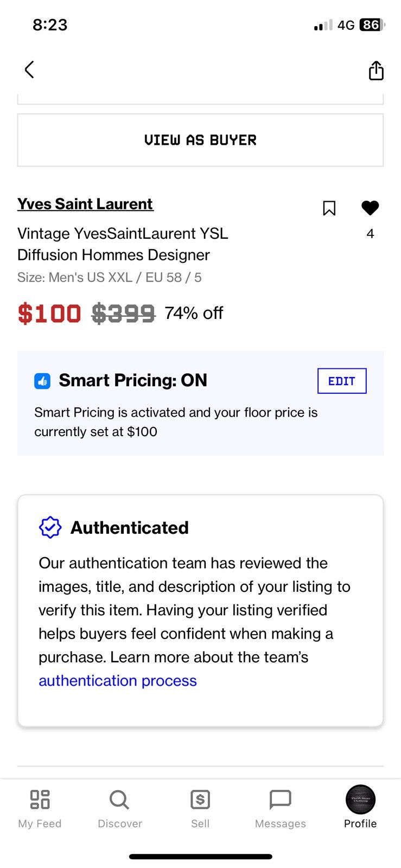Toggle the heart like icon
This screenshot has height=868, width=401.
(x=370, y=208)
